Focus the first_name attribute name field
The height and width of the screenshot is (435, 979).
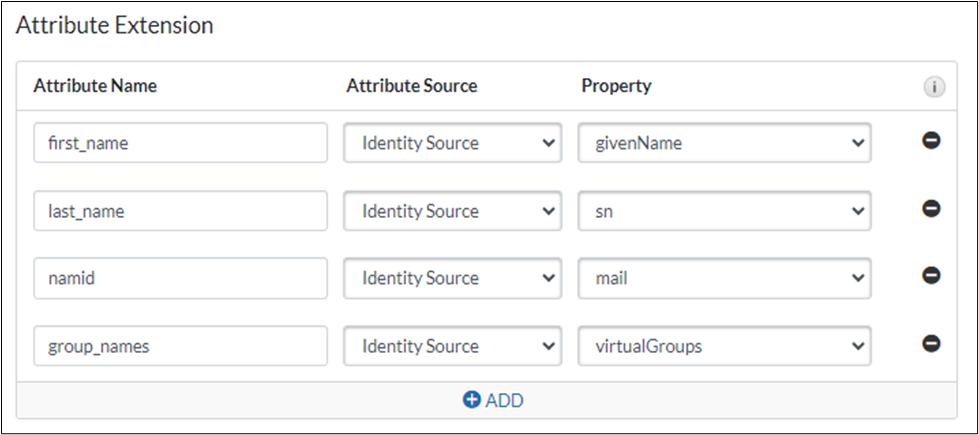point(180,143)
